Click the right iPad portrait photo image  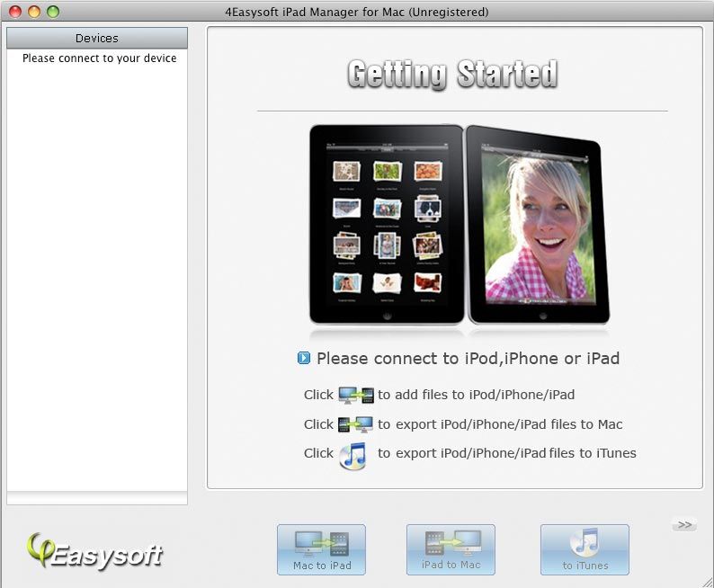click(x=539, y=225)
